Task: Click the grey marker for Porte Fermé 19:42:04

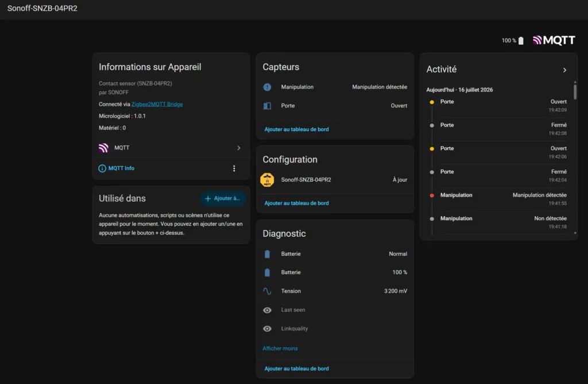Action: click(432, 172)
